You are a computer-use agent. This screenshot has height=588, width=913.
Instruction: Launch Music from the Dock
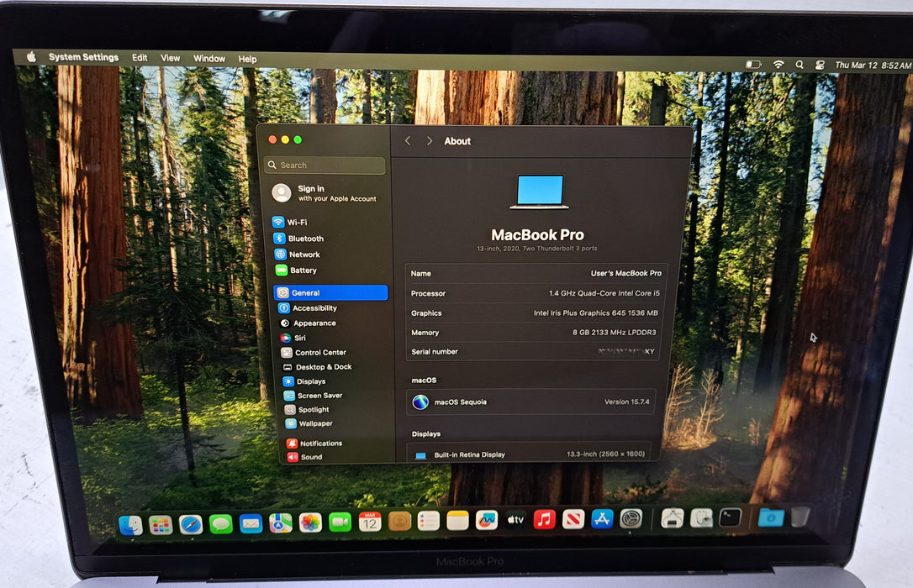coord(545,519)
